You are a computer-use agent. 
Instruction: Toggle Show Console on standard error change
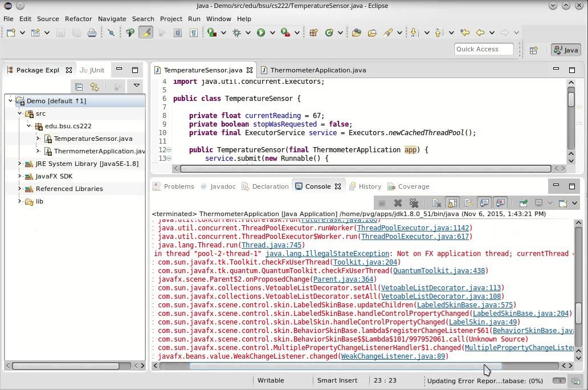tap(500, 203)
